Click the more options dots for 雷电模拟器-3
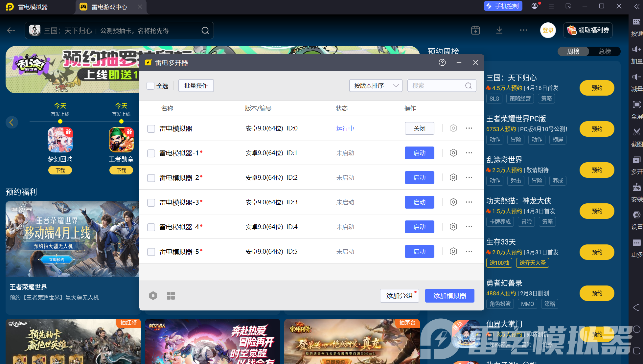This screenshot has height=364, width=643. click(469, 202)
